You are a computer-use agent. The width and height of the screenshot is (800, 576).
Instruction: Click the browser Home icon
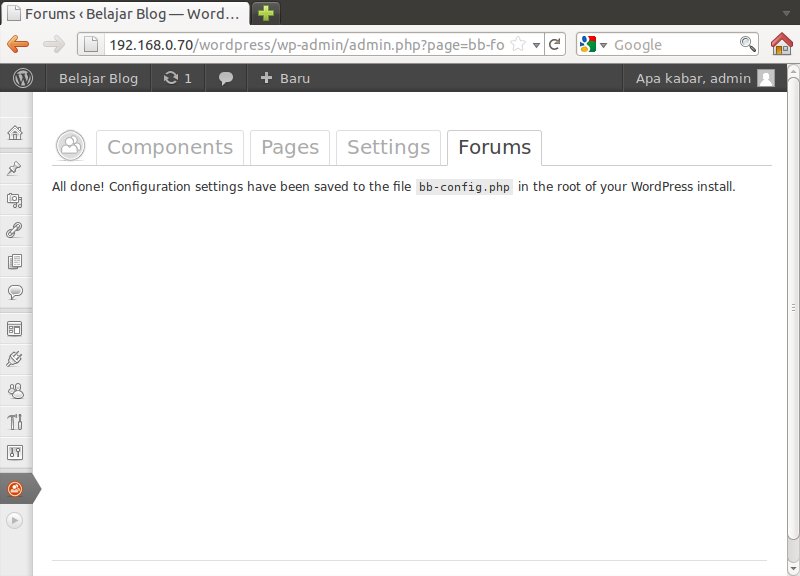coord(782,44)
